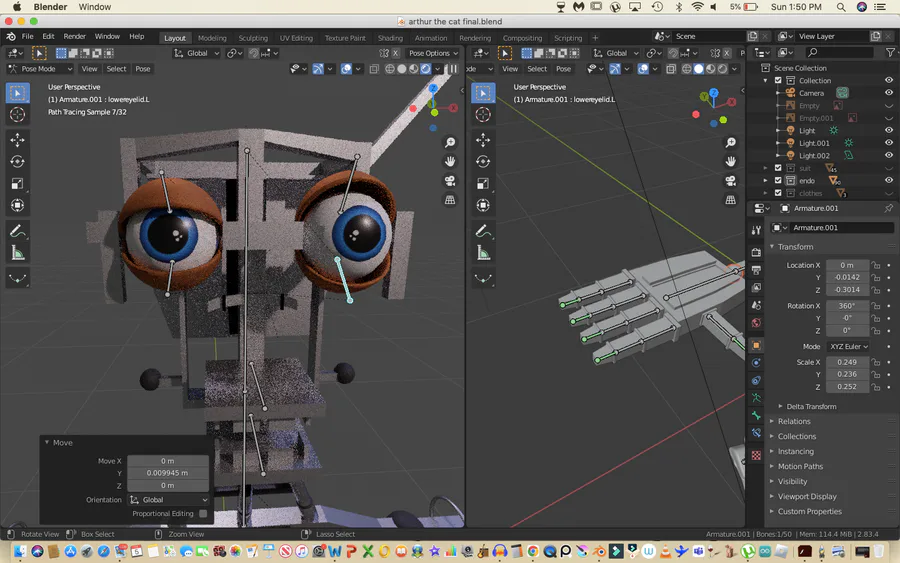900x563 pixels.
Task: Open the Pose Mode dropdown in left viewport
Action: click(40, 69)
